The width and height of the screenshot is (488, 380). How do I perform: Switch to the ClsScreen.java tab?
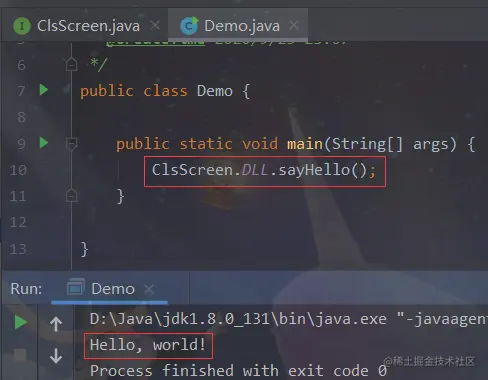pyautogui.click(x=88, y=26)
